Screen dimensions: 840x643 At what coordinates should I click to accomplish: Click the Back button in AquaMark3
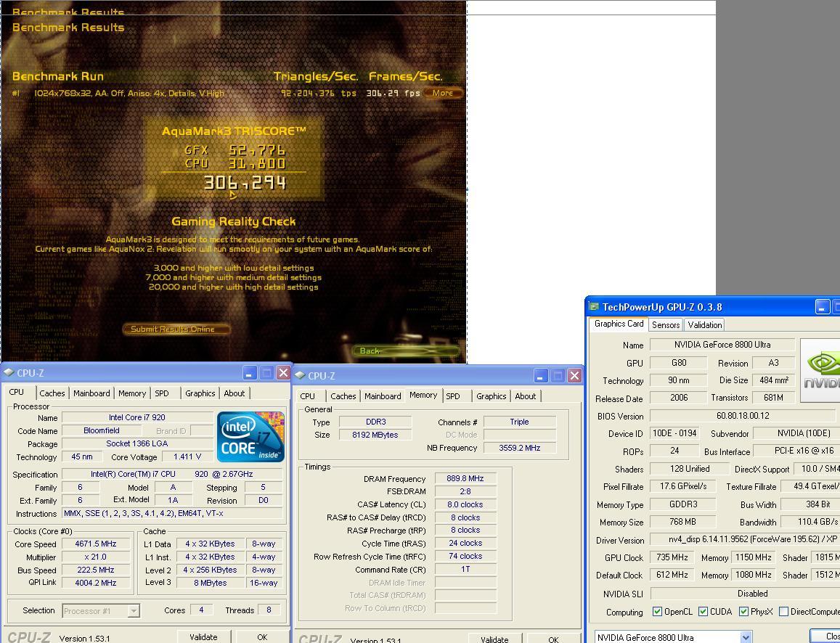406,351
